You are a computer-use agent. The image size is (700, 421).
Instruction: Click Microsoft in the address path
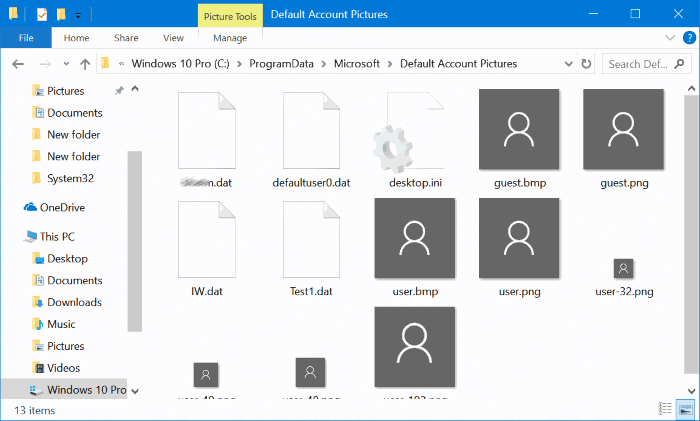(x=357, y=64)
